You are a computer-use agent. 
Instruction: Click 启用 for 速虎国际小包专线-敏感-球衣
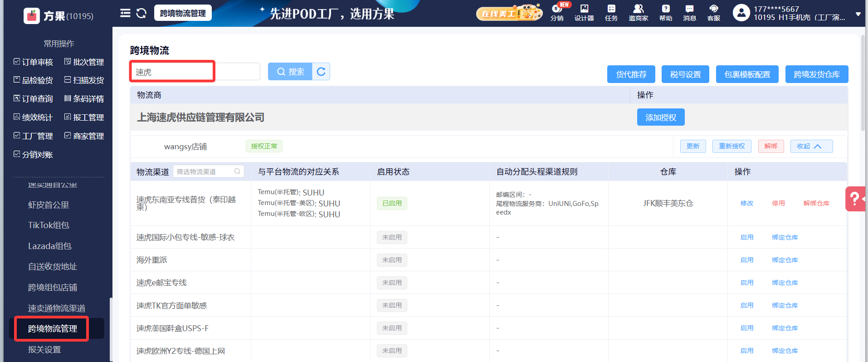747,237
